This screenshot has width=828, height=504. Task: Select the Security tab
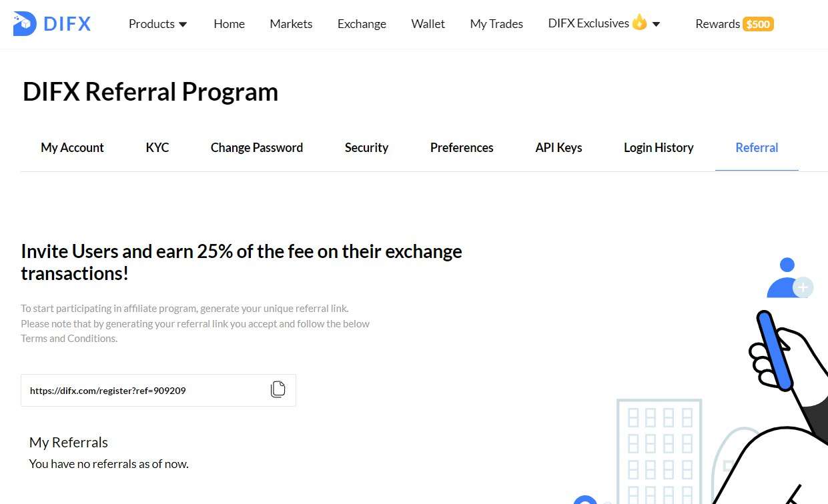pyautogui.click(x=366, y=147)
